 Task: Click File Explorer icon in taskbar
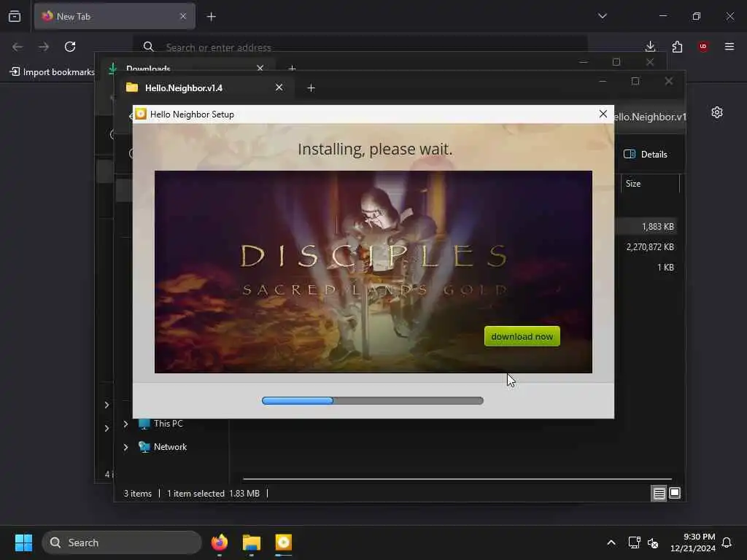252,542
